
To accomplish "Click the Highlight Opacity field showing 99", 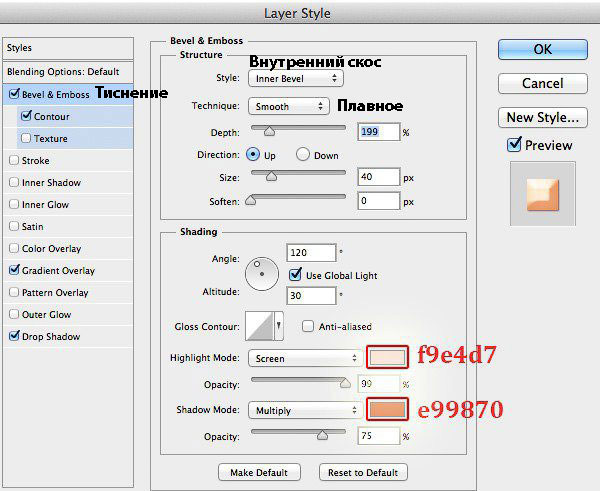I will pyautogui.click(x=378, y=383).
